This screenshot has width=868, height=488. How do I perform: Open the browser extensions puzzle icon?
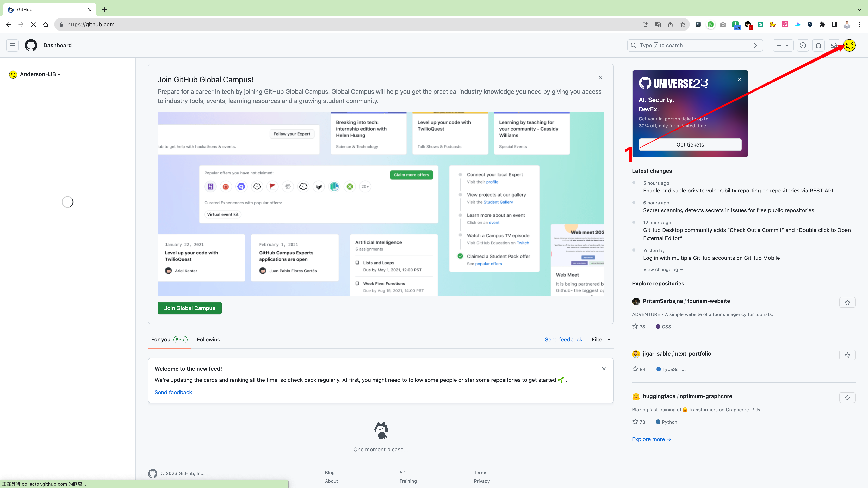tap(822, 24)
